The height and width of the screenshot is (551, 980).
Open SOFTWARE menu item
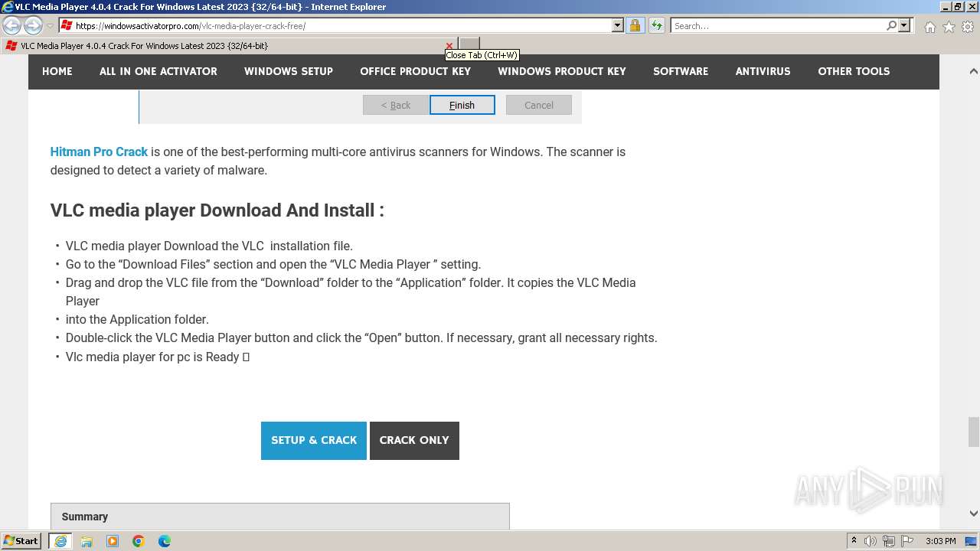coord(681,71)
